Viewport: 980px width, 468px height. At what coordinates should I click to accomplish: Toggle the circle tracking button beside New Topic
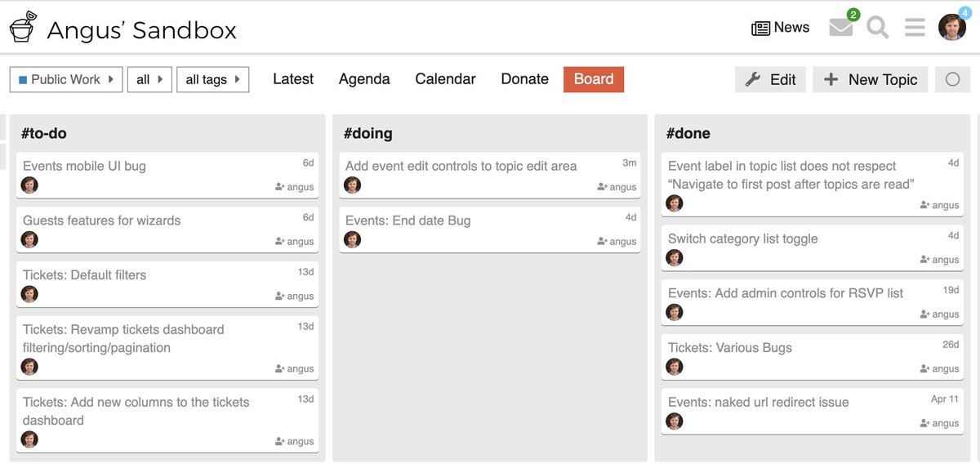(x=952, y=79)
